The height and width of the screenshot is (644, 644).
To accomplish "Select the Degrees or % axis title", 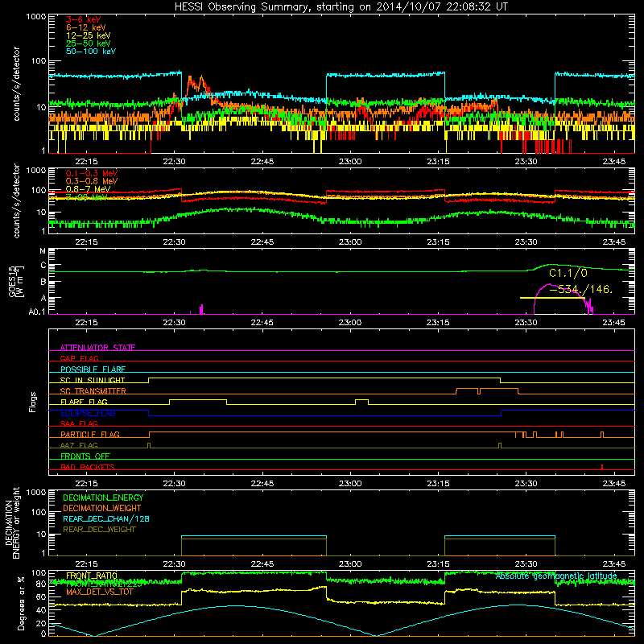I will pos(21,603).
